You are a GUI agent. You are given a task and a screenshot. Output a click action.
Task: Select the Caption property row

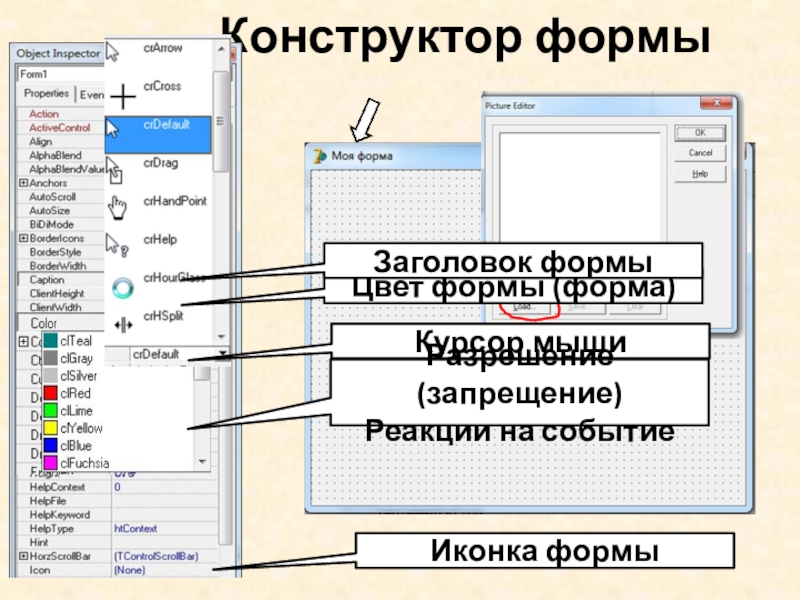coord(61,280)
